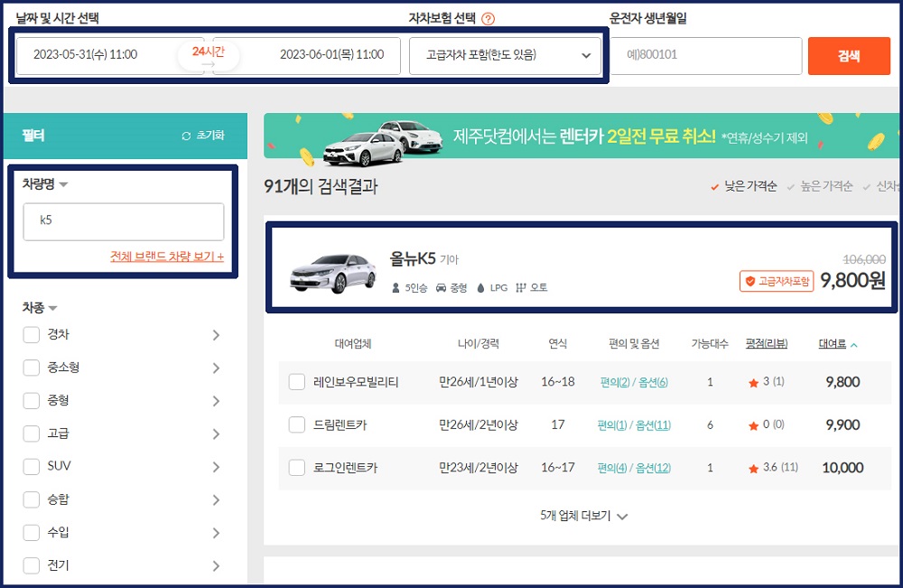The image size is (903, 588).
Task: Show more with 5개 업체 더보기
Action: click(583, 516)
